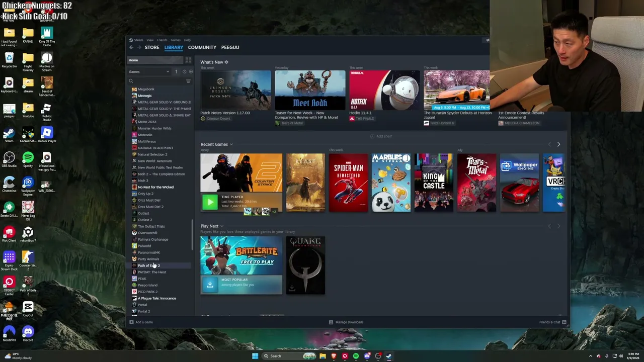Open Friends & Chat icon at bottom right
Viewport: 644px width, 362px height.
tap(564, 322)
